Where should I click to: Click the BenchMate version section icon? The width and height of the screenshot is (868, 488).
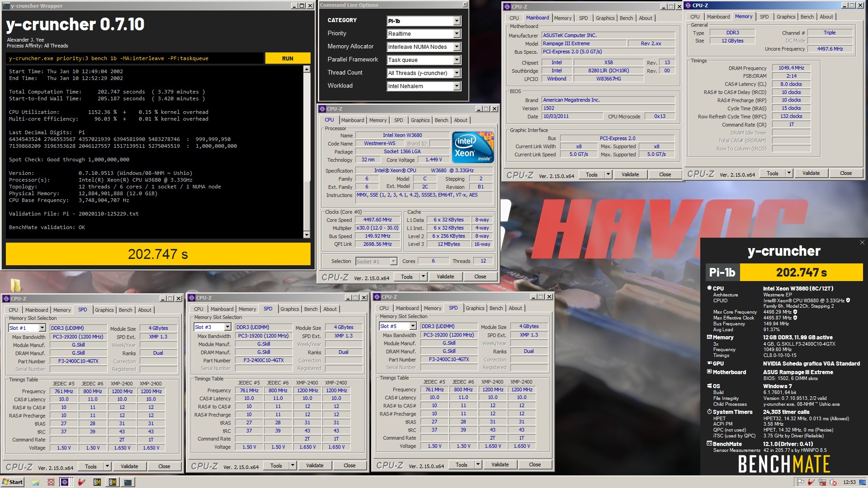pos(709,444)
